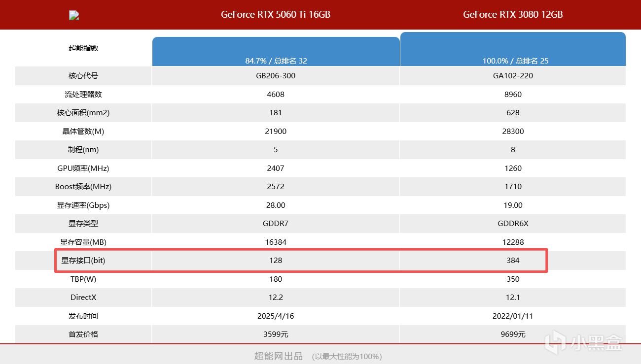This screenshot has width=641, height=364.
Task: Select the 2025/4/16 release date
Action: point(276,316)
